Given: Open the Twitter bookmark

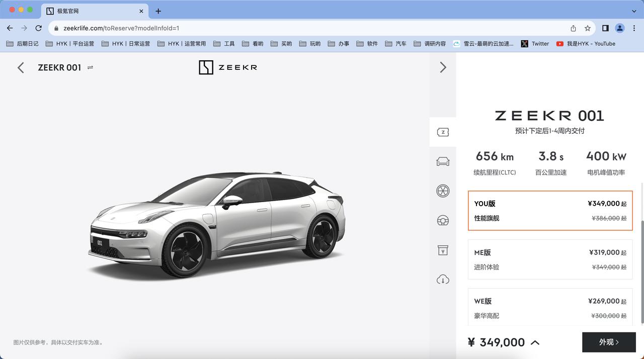Looking at the screenshot, I should tap(535, 44).
